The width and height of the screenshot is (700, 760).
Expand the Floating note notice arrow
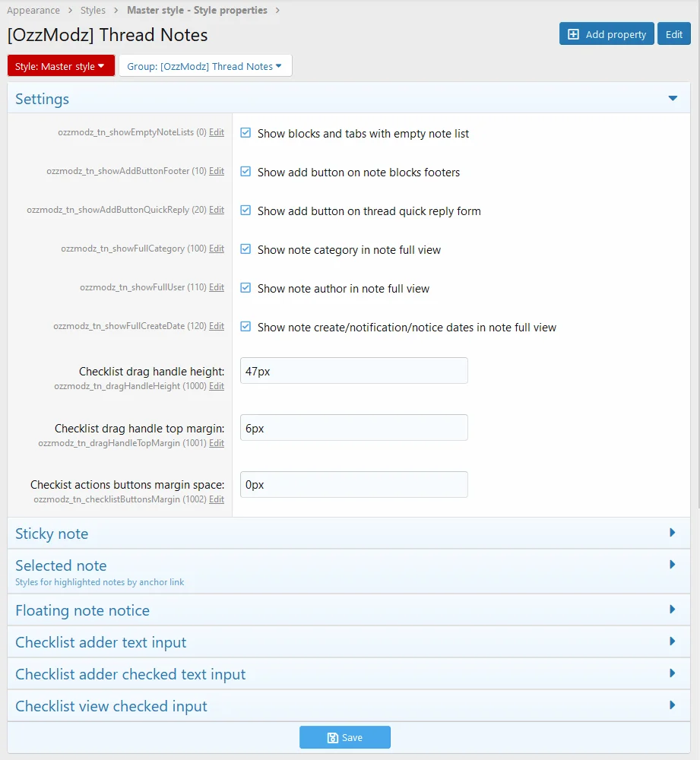673,610
